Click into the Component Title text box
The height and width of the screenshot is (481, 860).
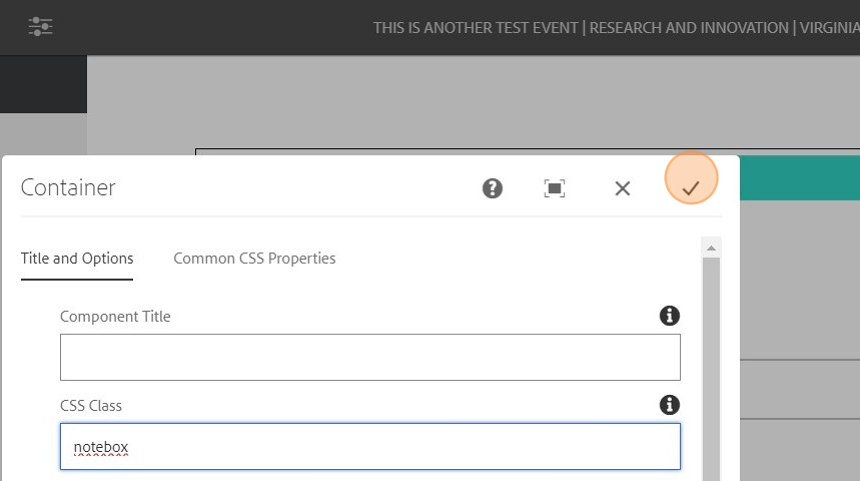tap(370, 357)
